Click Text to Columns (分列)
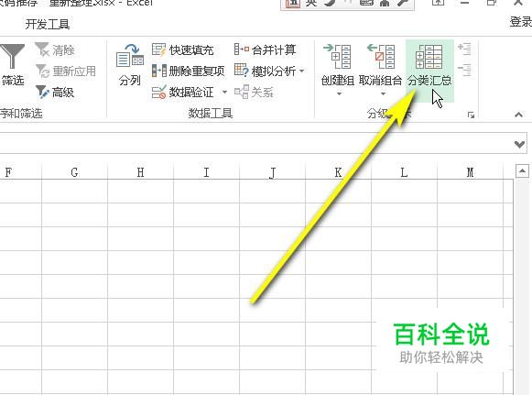 tap(130, 65)
